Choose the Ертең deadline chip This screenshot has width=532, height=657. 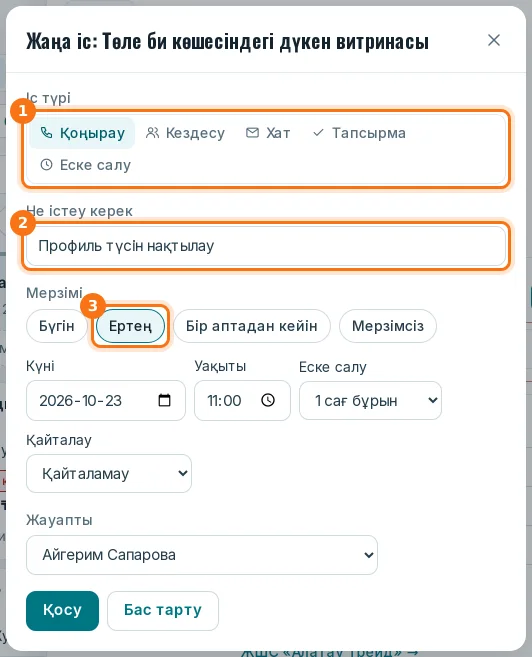point(130,326)
